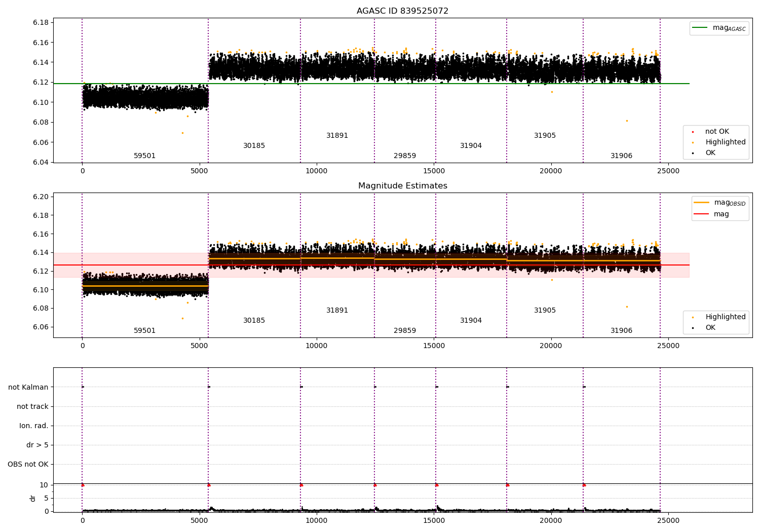Click the red triangle marker at start of obsid 30185
Image resolution: width=760 pixels, height=532 pixels.
point(209,485)
